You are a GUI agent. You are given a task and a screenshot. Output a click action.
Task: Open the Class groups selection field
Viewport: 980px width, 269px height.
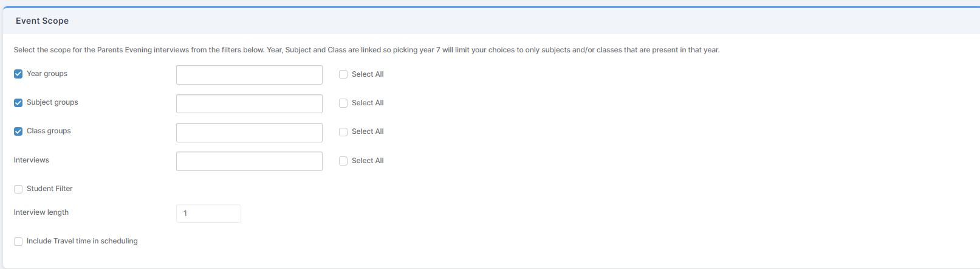(x=249, y=133)
